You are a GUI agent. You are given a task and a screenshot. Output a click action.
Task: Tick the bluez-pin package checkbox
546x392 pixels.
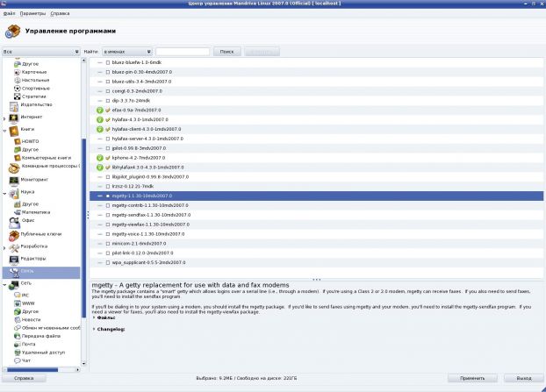click(x=108, y=72)
